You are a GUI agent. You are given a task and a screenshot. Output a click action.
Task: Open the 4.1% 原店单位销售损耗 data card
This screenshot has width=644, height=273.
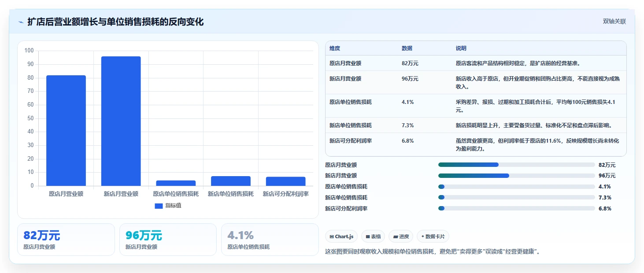[x=270, y=240]
